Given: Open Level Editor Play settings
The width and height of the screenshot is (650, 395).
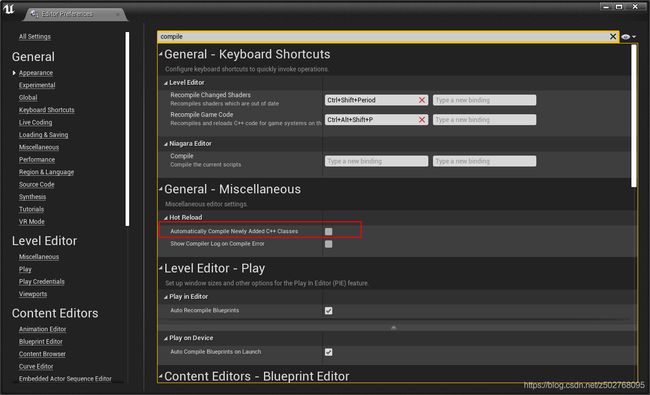Looking at the screenshot, I should (x=25, y=269).
